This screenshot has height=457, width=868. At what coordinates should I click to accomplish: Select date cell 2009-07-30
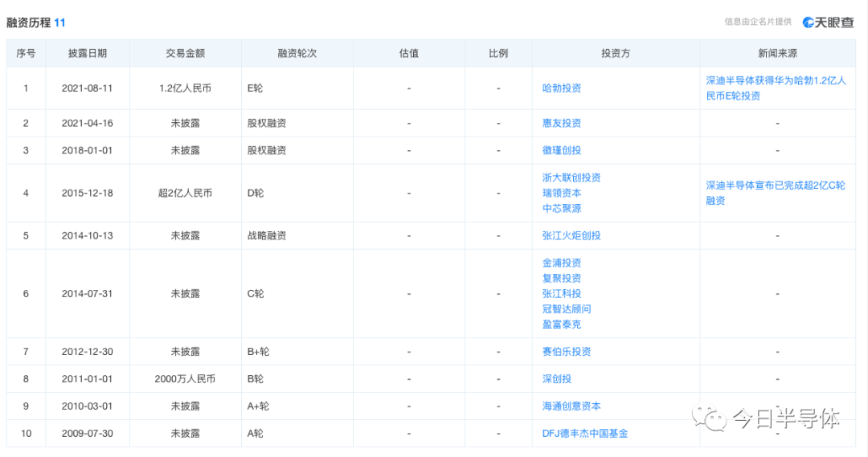(x=87, y=433)
